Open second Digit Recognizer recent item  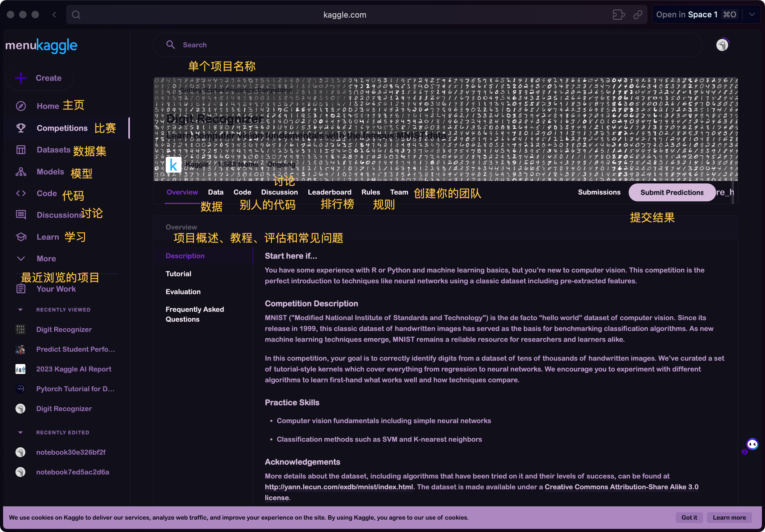tap(64, 409)
